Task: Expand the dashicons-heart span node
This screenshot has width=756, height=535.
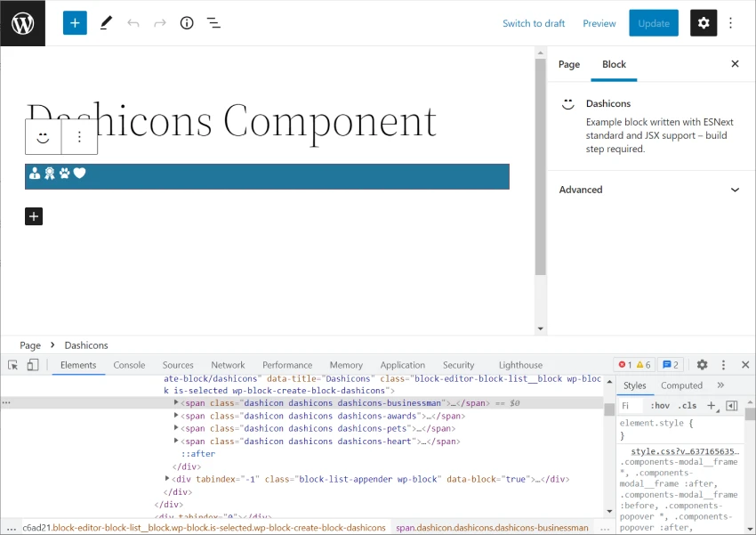Action: tap(176, 441)
